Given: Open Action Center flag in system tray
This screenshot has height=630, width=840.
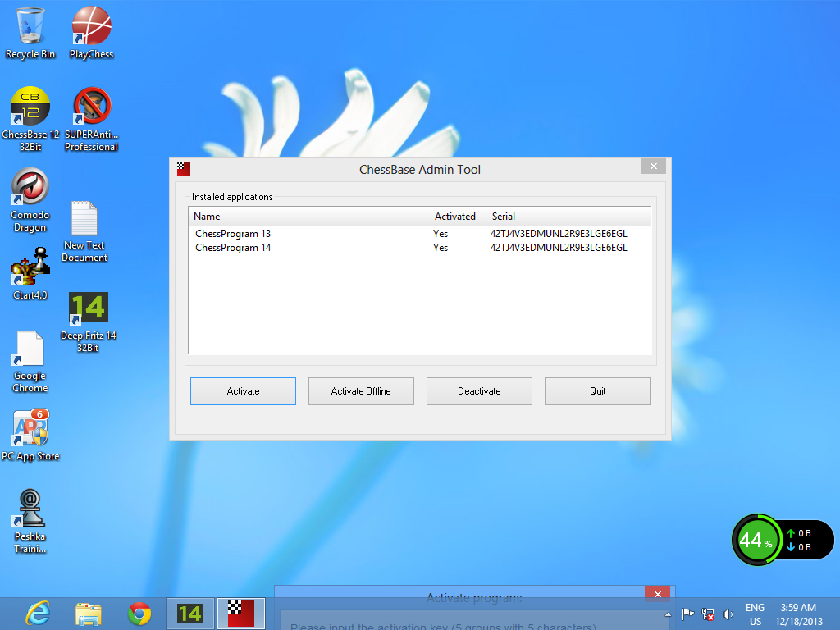Looking at the screenshot, I should 688,614.
